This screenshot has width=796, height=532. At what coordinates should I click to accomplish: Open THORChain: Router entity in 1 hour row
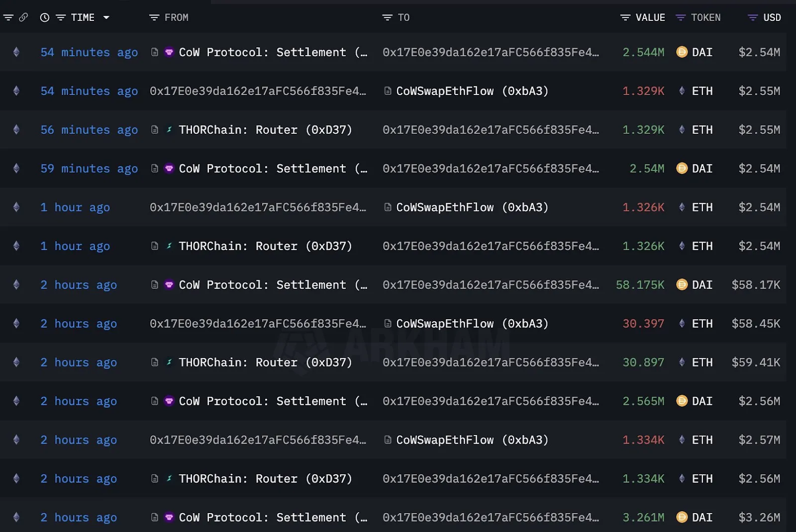click(265, 246)
